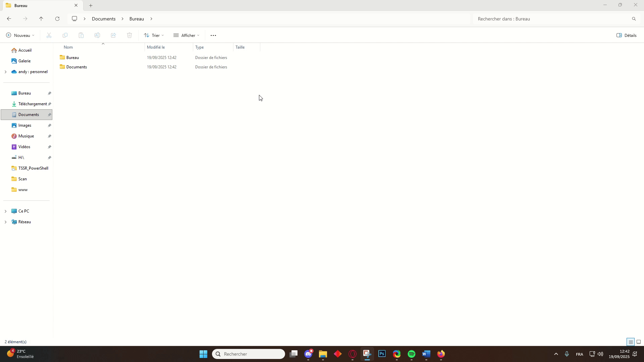The width and height of the screenshot is (644, 362).
Task: Switch to details list view in status bar
Action: pos(631,342)
